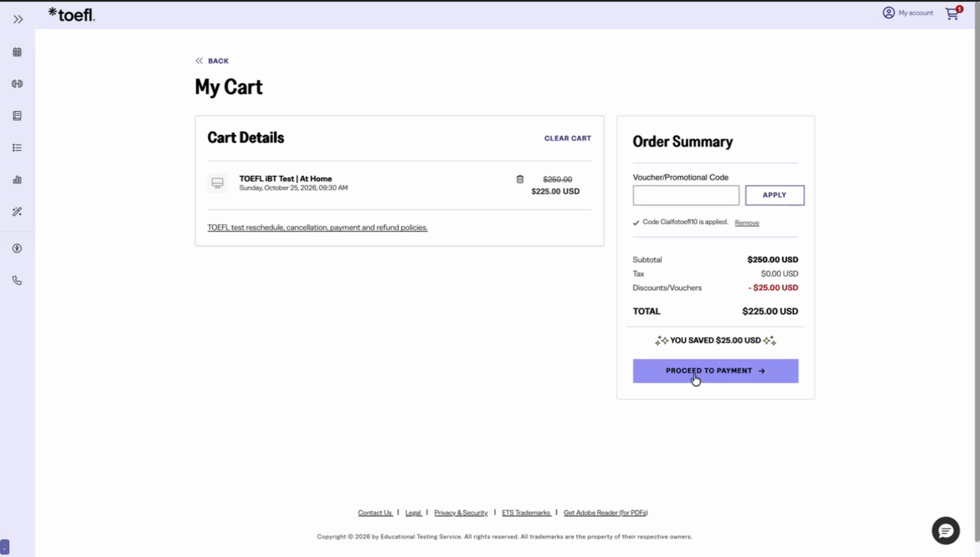This screenshot has width=980, height=557.
Task: Open My account menu
Action: [x=908, y=12]
